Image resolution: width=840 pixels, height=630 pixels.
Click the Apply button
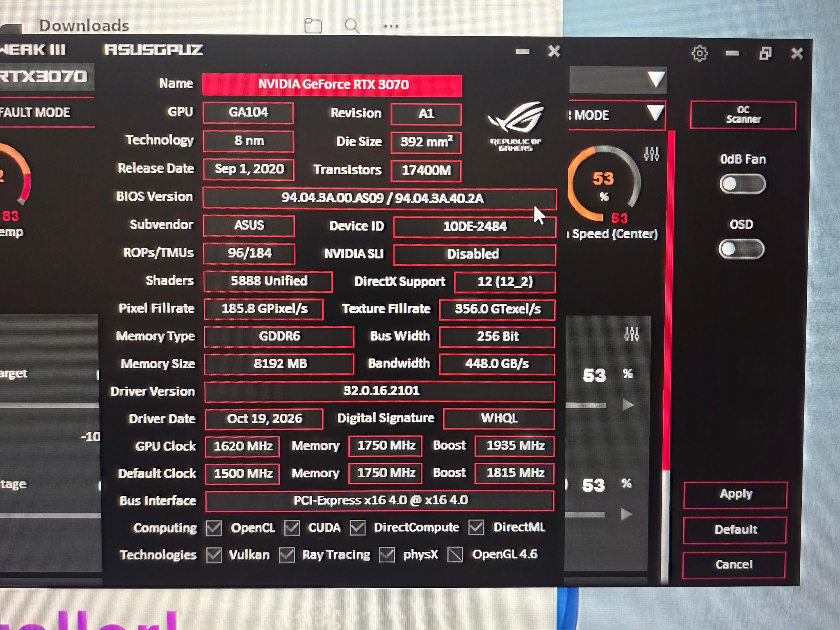(x=735, y=495)
